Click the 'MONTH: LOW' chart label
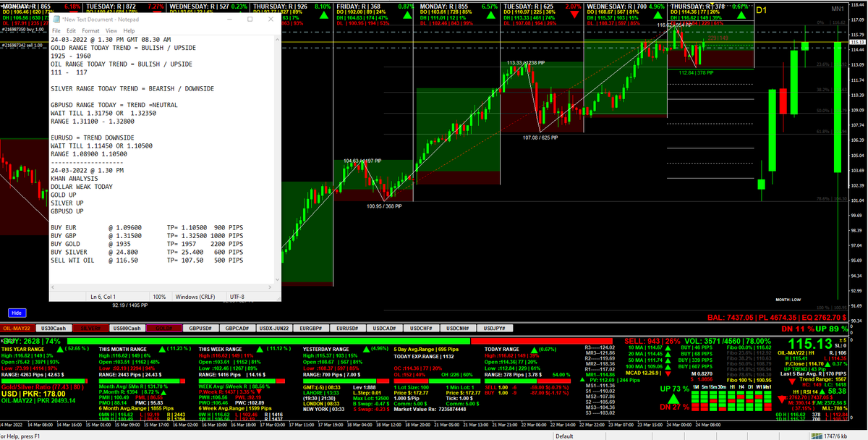 pos(788,299)
